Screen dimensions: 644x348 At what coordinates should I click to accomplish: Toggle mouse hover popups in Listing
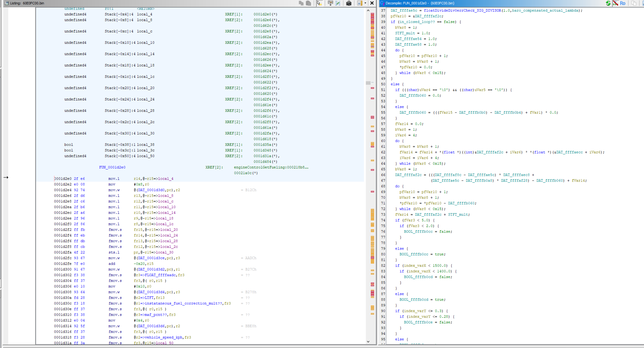point(319,3)
